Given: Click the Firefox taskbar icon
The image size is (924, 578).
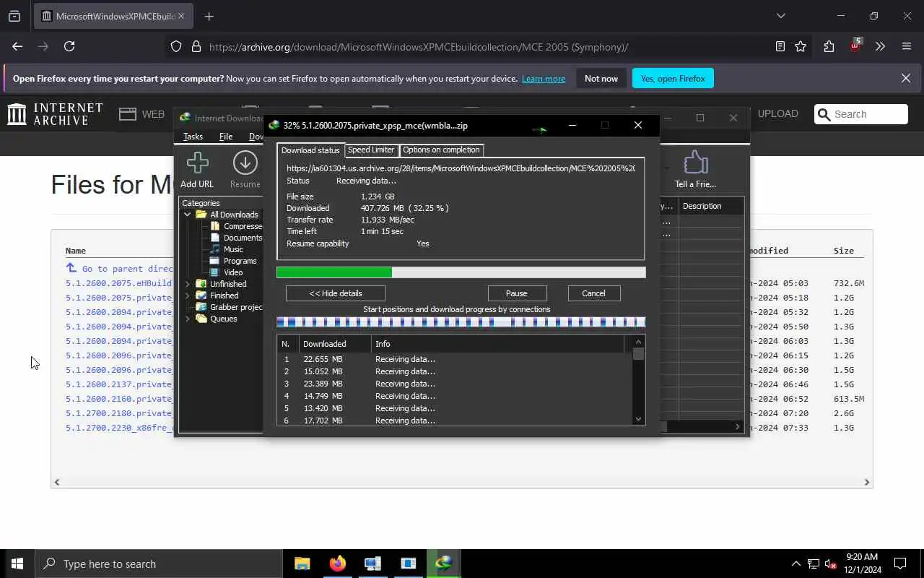Looking at the screenshot, I should click(x=337, y=564).
